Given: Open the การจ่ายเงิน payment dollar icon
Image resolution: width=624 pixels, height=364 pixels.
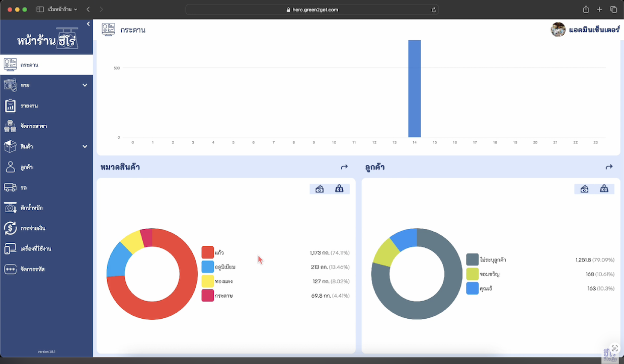Looking at the screenshot, I should click(10, 228).
